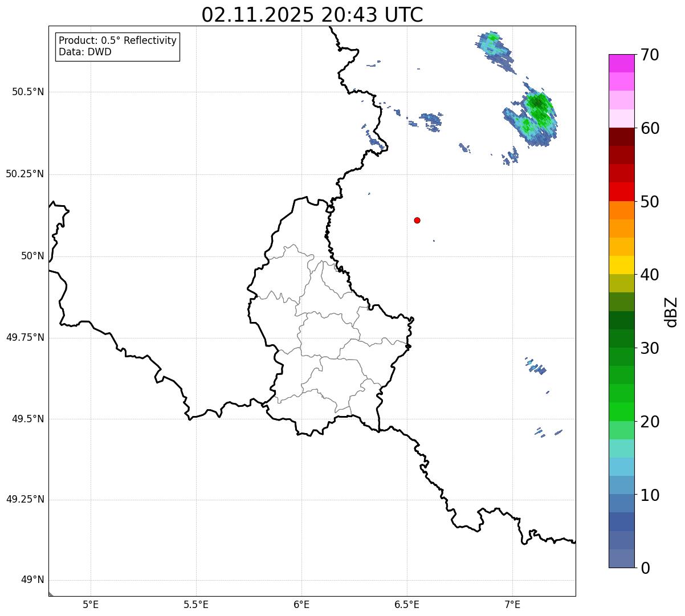This screenshot has width=685, height=616.
Task: Click the northern radar echo near top edge
Action: 495,51
